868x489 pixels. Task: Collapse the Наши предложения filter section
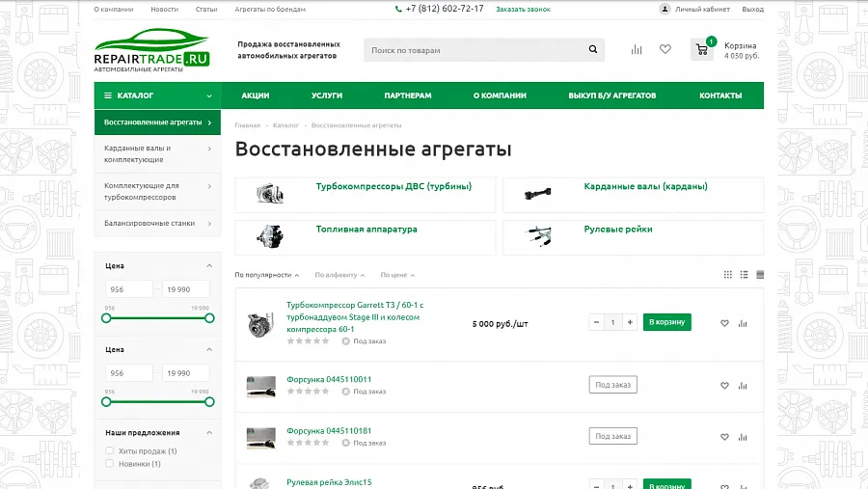(209, 432)
